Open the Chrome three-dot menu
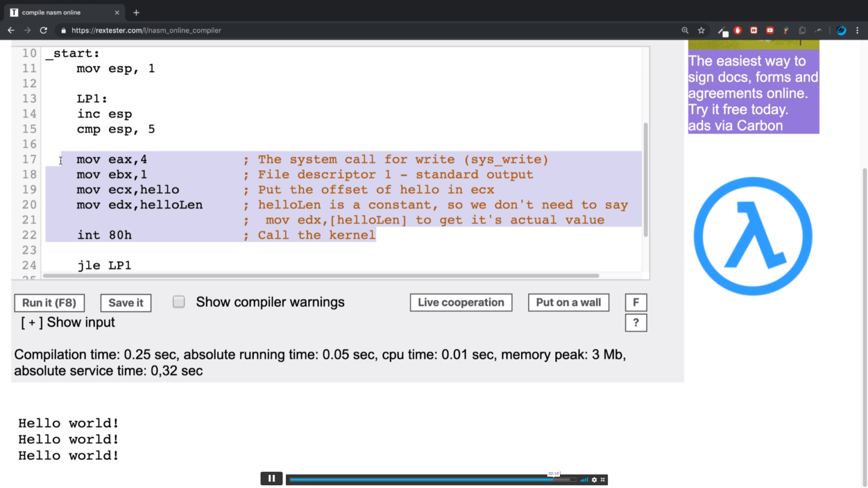 [857, 30]
